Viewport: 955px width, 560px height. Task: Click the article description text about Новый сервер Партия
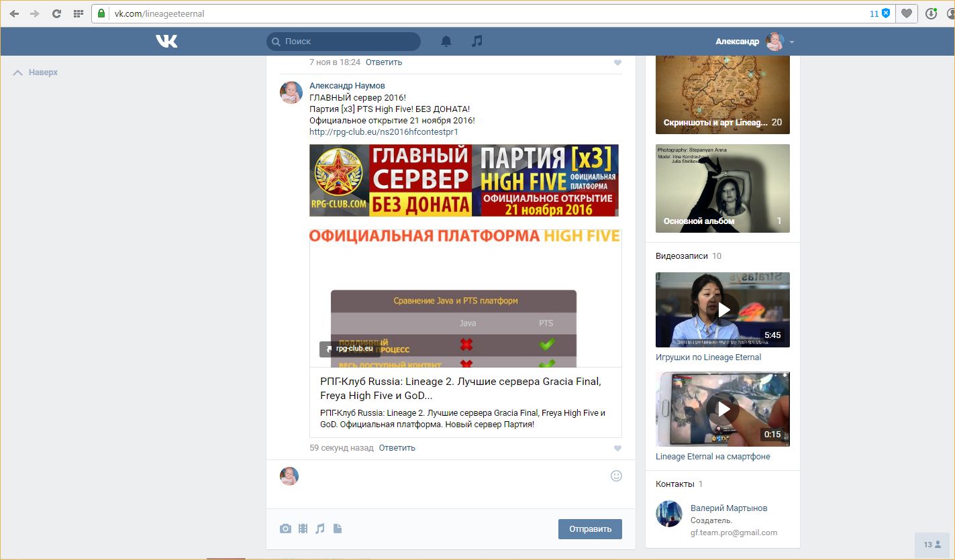(x=462, y=418)
